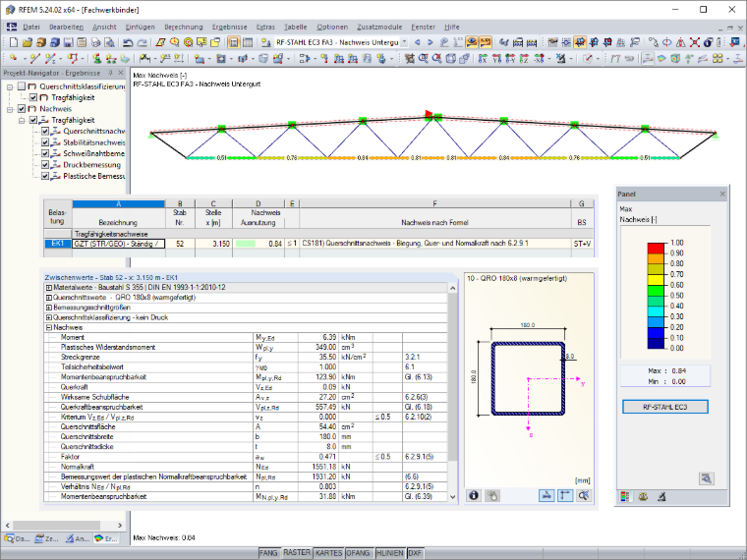Uncheck the Querschnittsnachweis checkbox
The width and height of the screenshot is (747, 560).
pos(45,131)
